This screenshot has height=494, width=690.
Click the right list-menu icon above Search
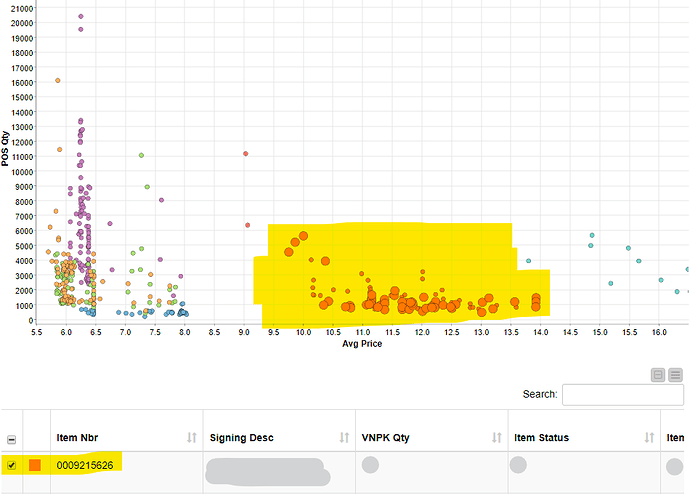675,375
